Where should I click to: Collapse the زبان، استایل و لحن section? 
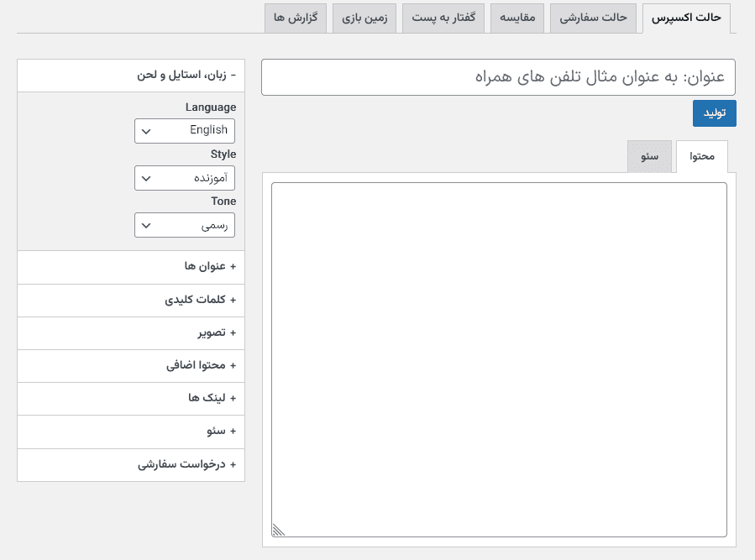(x=131, y=75)
